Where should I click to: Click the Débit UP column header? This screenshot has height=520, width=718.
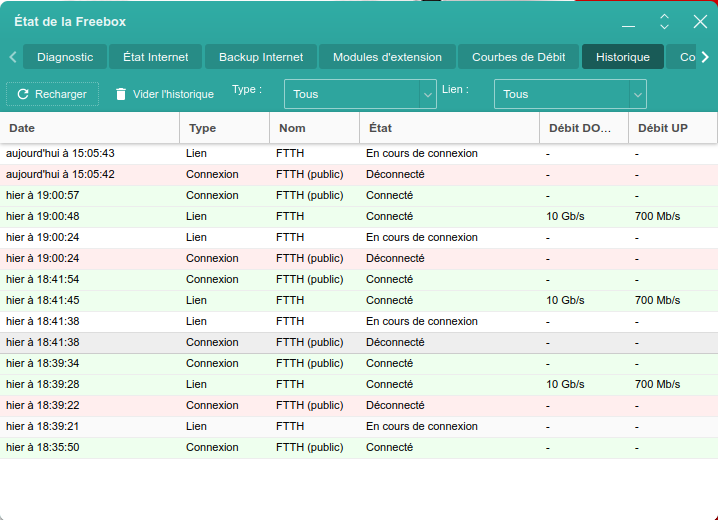(673, 128)
